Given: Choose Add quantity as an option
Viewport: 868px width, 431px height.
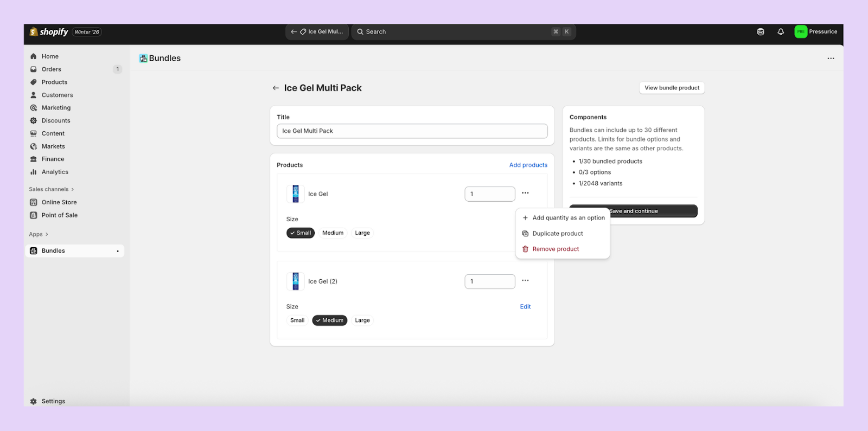Looking at the screenshot, I should coord(563,218).
